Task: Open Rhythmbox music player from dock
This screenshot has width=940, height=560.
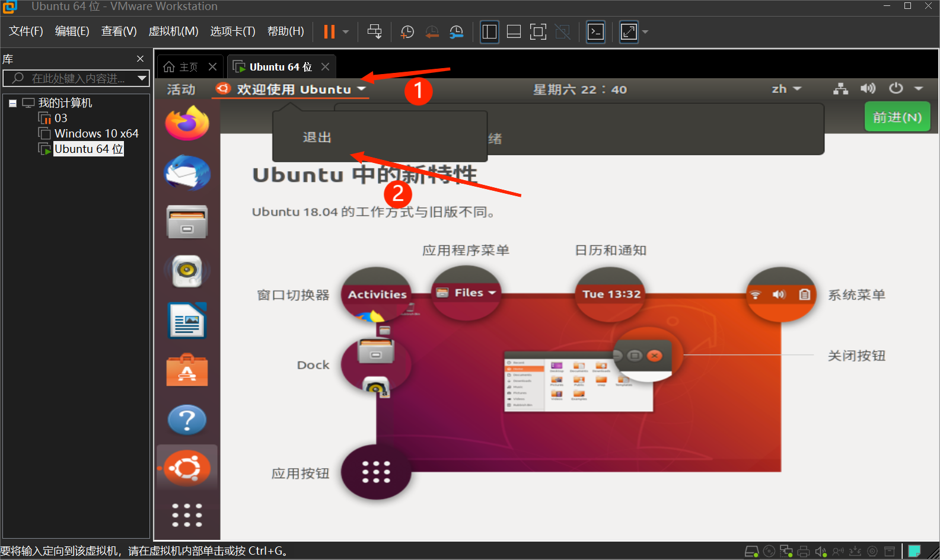Action: pos(187,271)
